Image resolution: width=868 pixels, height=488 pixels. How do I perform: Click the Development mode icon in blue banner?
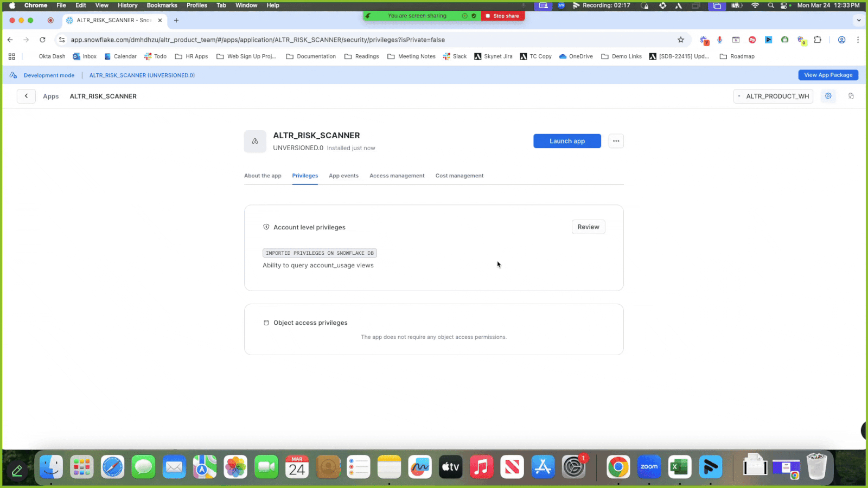[x=13, y=75]
